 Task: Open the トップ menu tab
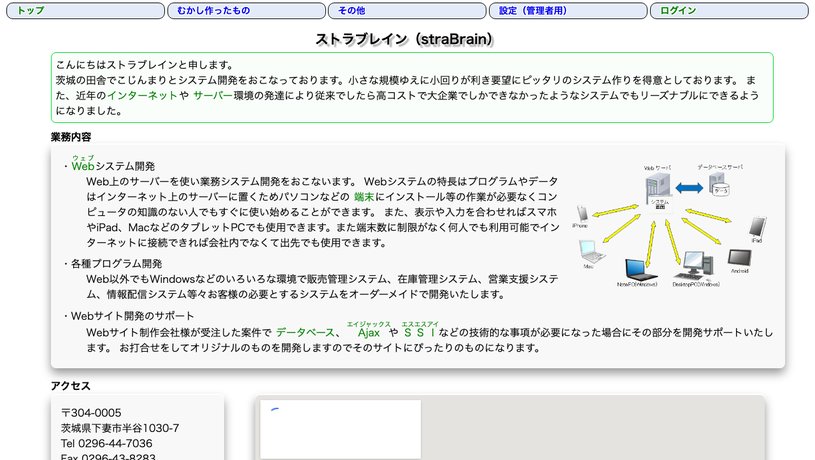click(85, 10)
